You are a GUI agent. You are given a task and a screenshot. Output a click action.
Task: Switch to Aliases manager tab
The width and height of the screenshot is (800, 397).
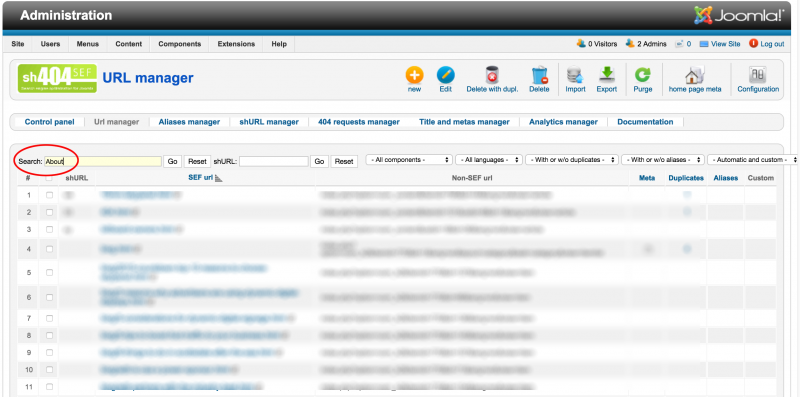[x=189, y=122]
